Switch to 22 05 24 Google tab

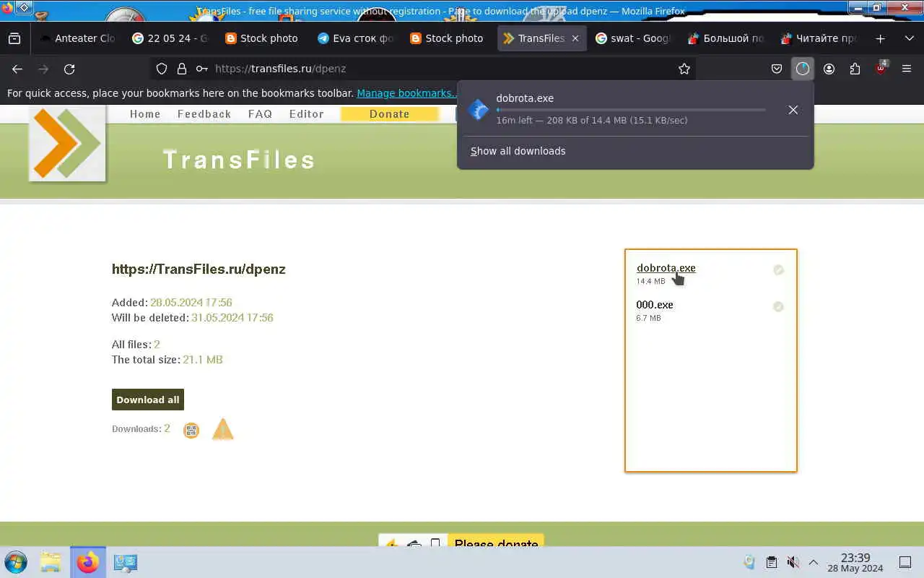click(170, 38)
